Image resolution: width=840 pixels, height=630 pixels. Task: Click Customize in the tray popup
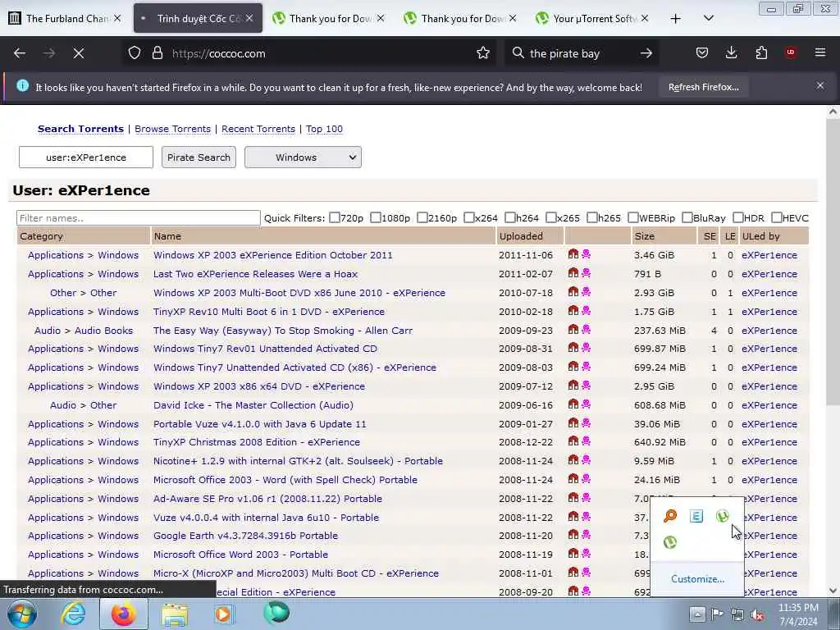tap(697, 578)
